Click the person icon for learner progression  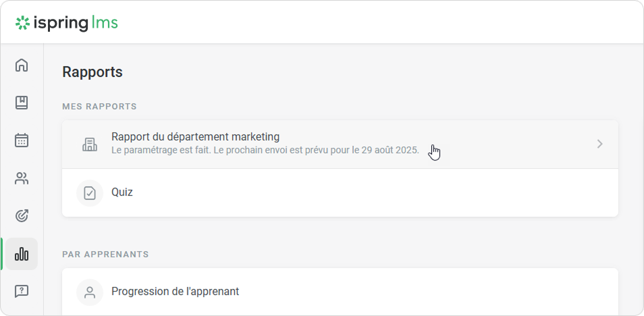(90, 292)
